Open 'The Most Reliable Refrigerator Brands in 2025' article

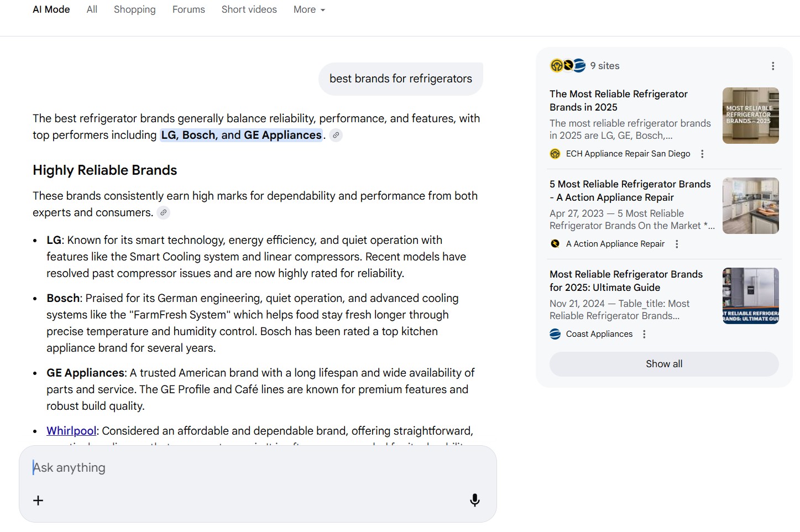coord(619,101)
